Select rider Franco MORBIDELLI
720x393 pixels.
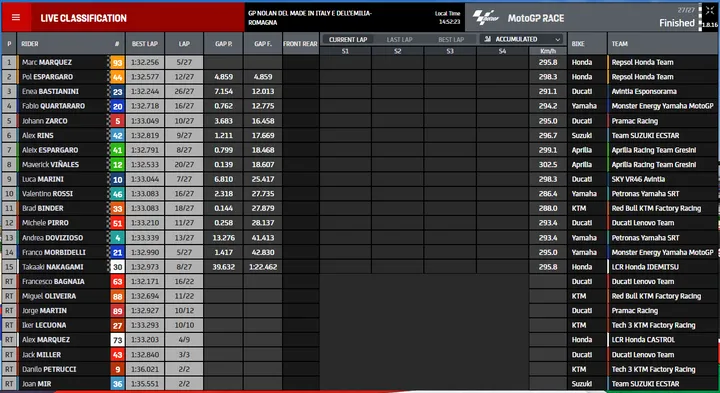coord(54,252)
